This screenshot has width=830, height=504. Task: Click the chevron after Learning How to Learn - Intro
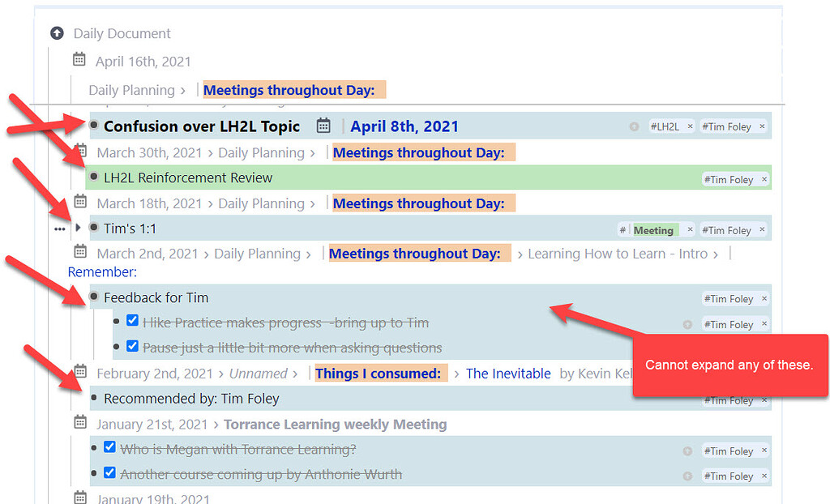pyautogui.click(x=717, y=253)
